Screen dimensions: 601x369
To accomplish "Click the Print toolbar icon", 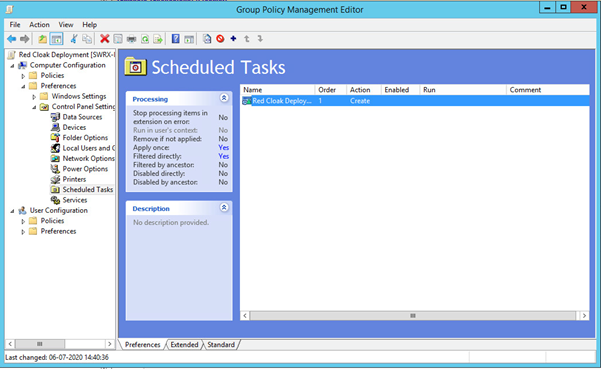I will click(x=131, y=39).
